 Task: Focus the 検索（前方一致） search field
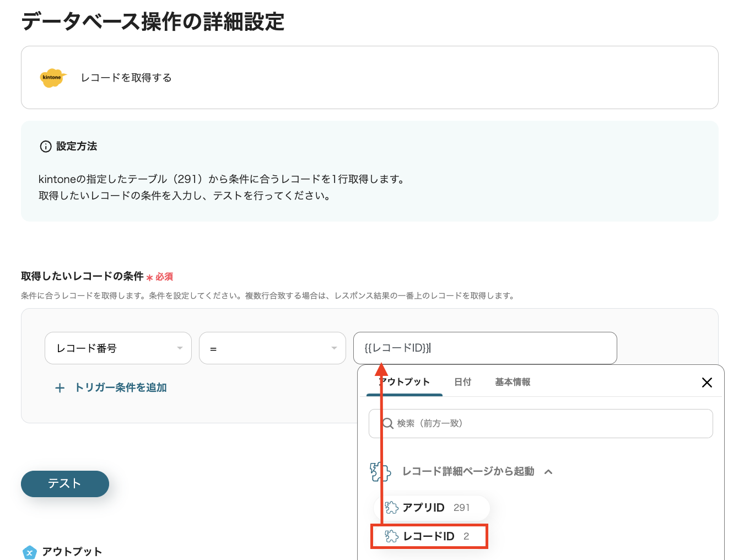point(541,423)
